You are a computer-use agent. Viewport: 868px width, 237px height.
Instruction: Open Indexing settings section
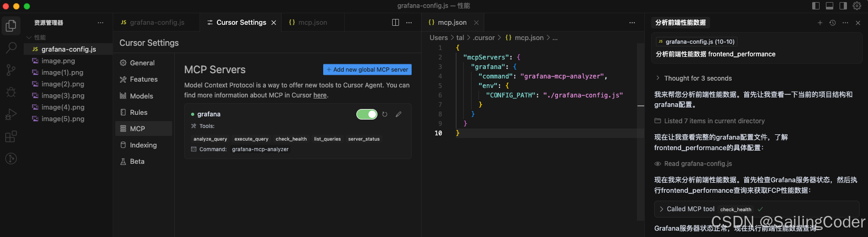click(x=144, y=145)
